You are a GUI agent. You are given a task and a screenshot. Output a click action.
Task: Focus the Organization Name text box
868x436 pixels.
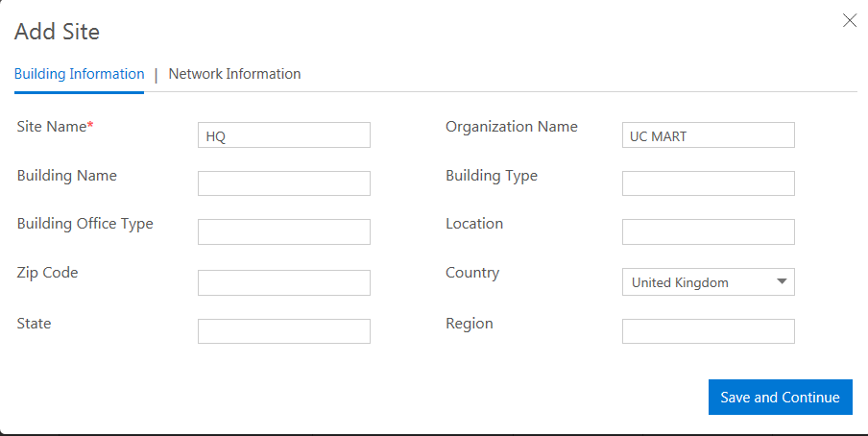pyautogui.click(x=708, y=135)
